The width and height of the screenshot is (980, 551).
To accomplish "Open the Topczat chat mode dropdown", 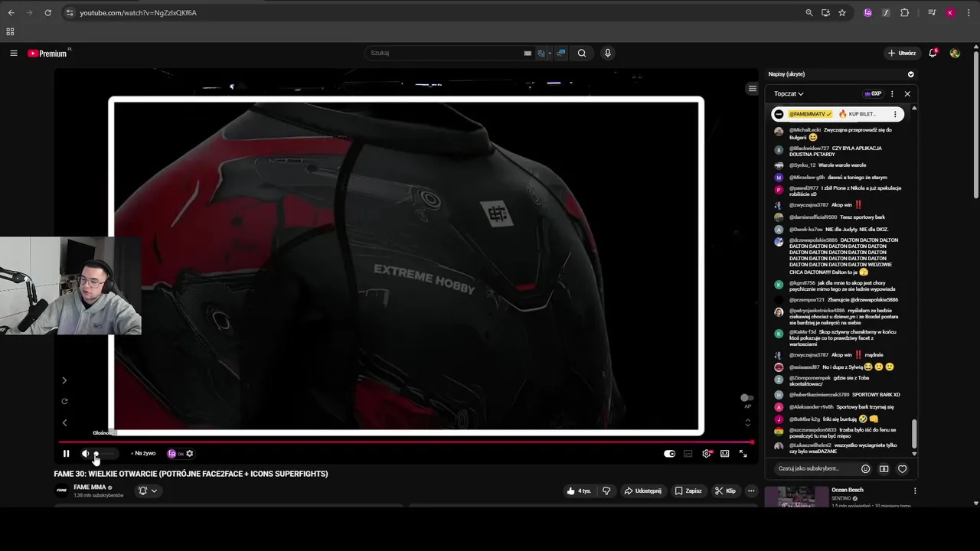I will point(789,93).
